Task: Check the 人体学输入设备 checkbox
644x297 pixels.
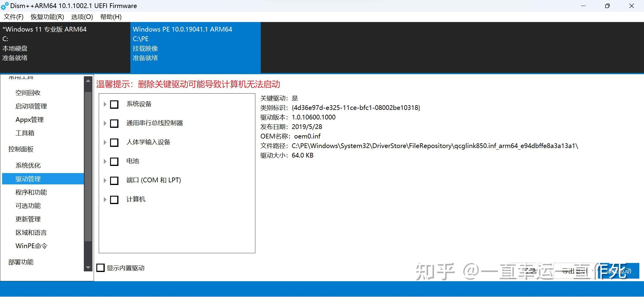Action: coord(114,142)
